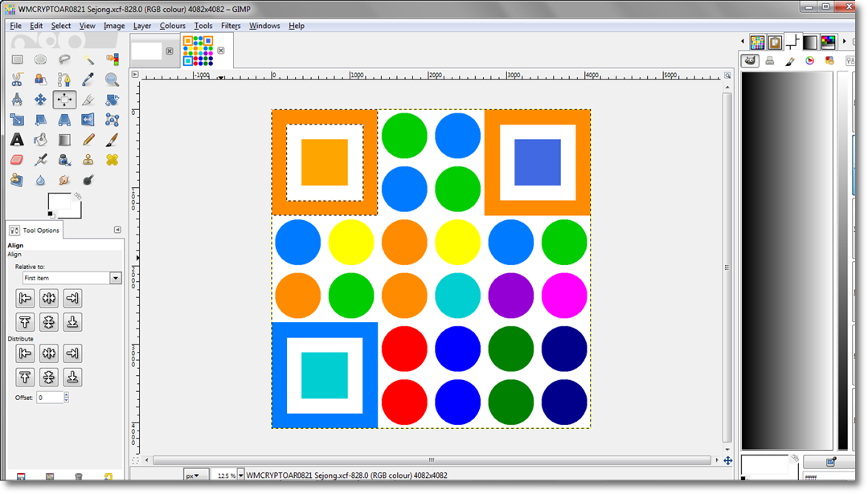Open the Colours menu
Image resolution: width=868 pixels, height=494 pixels.
(x=173, y=26)
